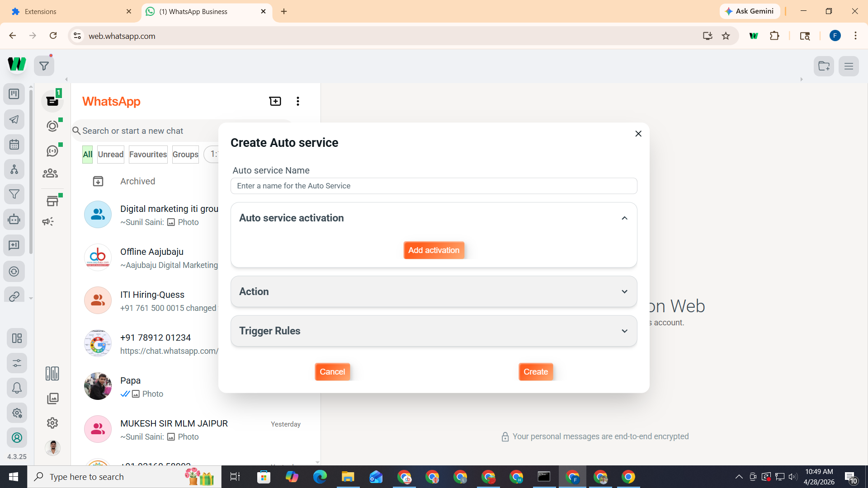Open the media gallery icon in WhatsApp rail
Screen dimensions: 868x488
(53, 398)
